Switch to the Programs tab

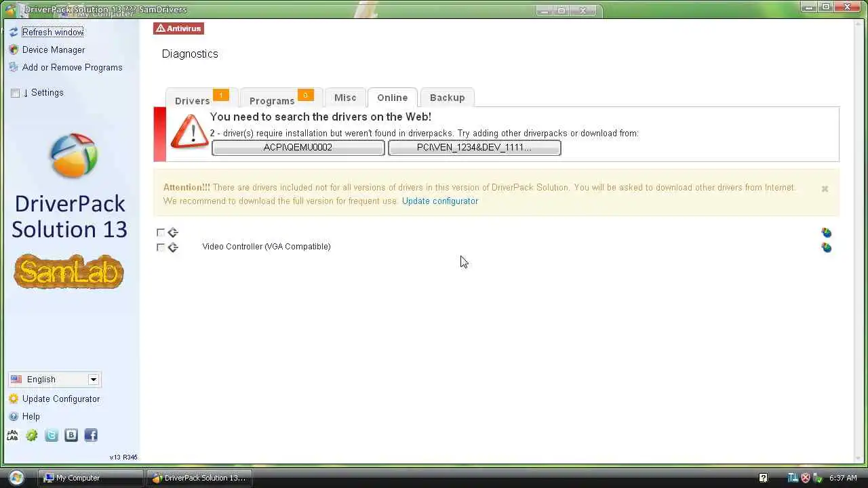pyautogui.click(x=281, y=98)
